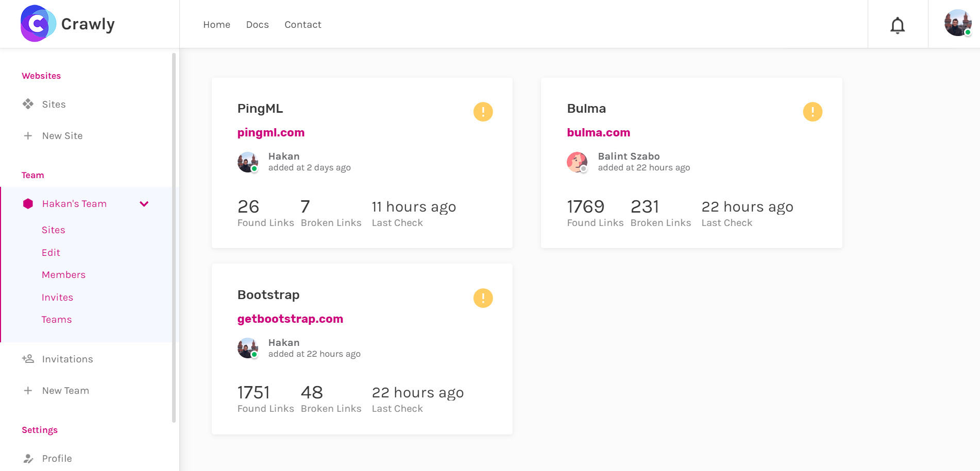
Task: Click the Invitations add-person icon
Action: click(x=28, y=359)
